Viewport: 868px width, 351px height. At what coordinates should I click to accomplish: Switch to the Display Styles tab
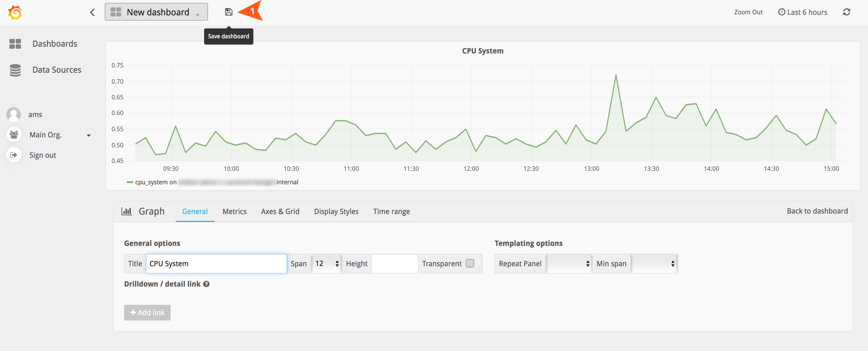coord(336,211)
